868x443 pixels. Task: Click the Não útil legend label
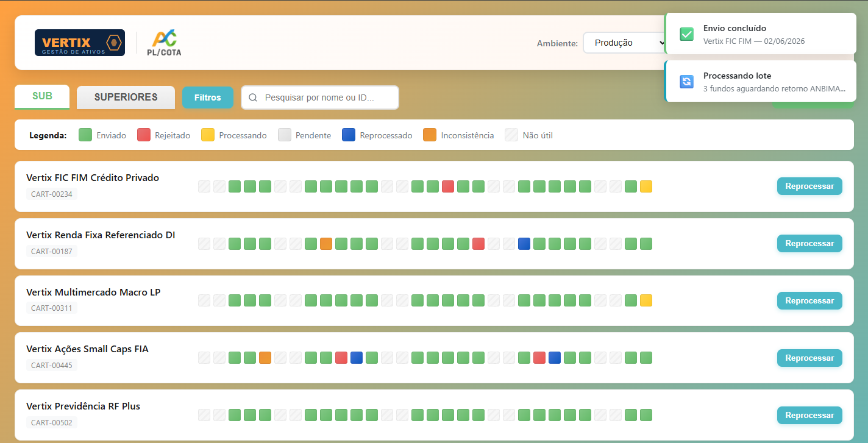point(538,136)
